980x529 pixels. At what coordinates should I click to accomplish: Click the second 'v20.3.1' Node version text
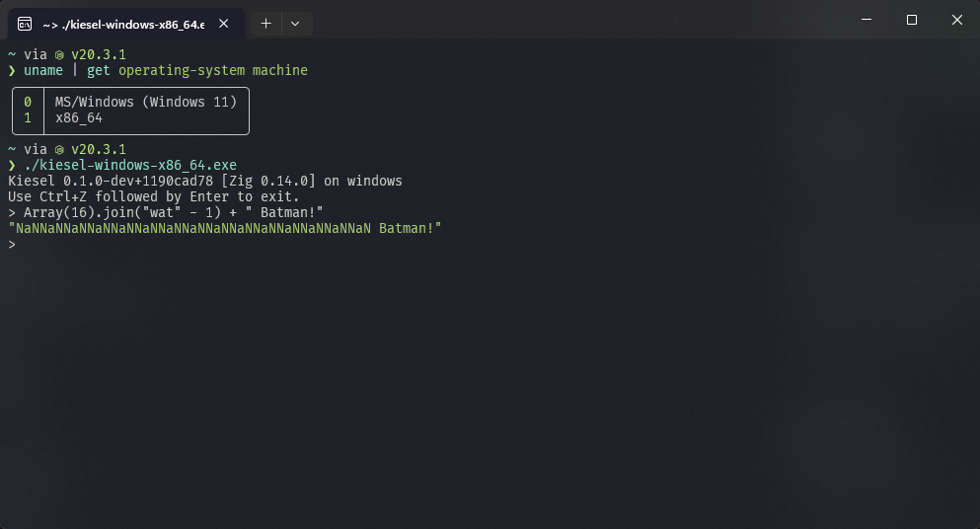[x=98, y=149]
